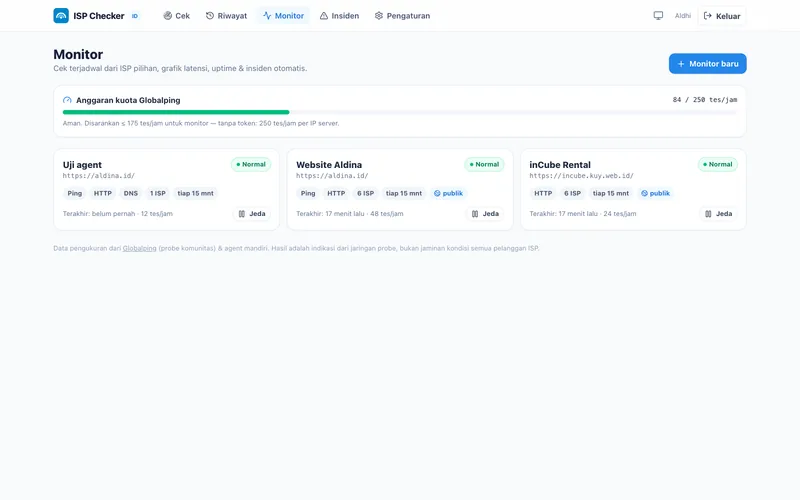
Task: Click the Normal status badge on inCube Rental
Action: coord(717,164)
